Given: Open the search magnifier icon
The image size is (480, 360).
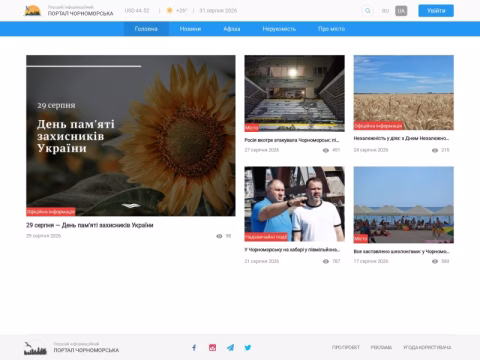Looking at the screenshot, I should (x=367, y=11).
